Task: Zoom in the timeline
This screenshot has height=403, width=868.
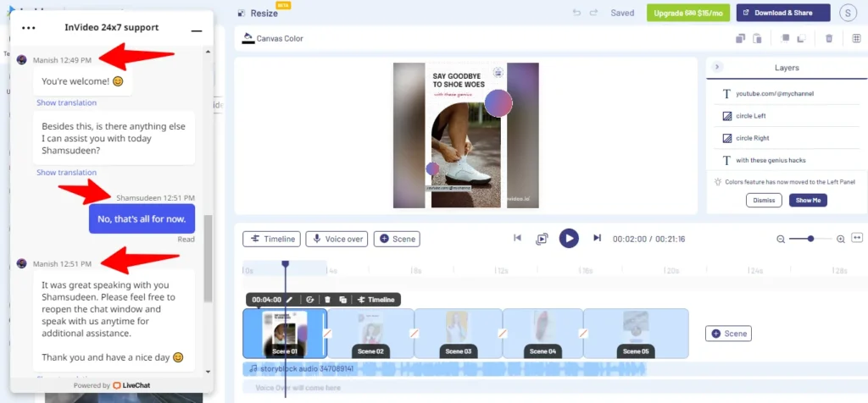Action: tap(840, 239)
